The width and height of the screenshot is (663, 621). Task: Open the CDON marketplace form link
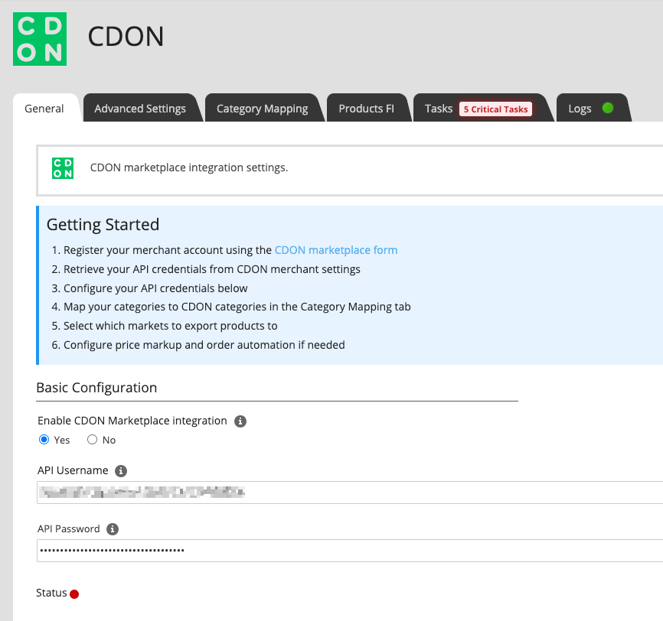[336, 250]
